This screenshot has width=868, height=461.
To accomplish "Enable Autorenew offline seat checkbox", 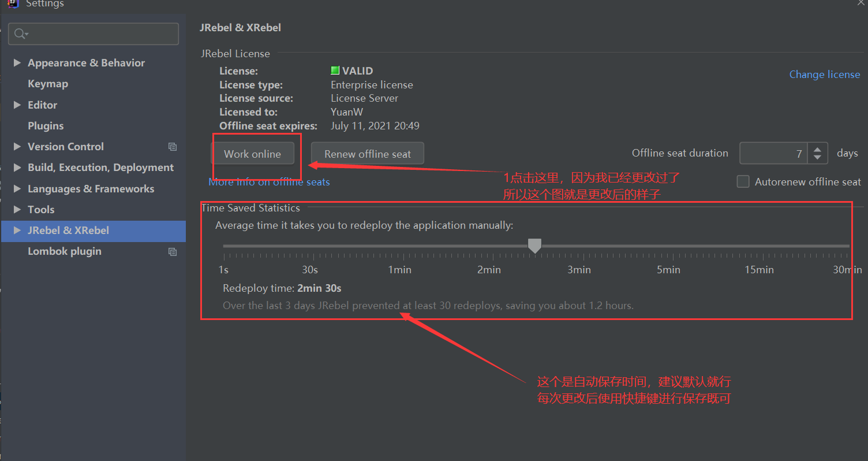I will [x=743, y=181].
